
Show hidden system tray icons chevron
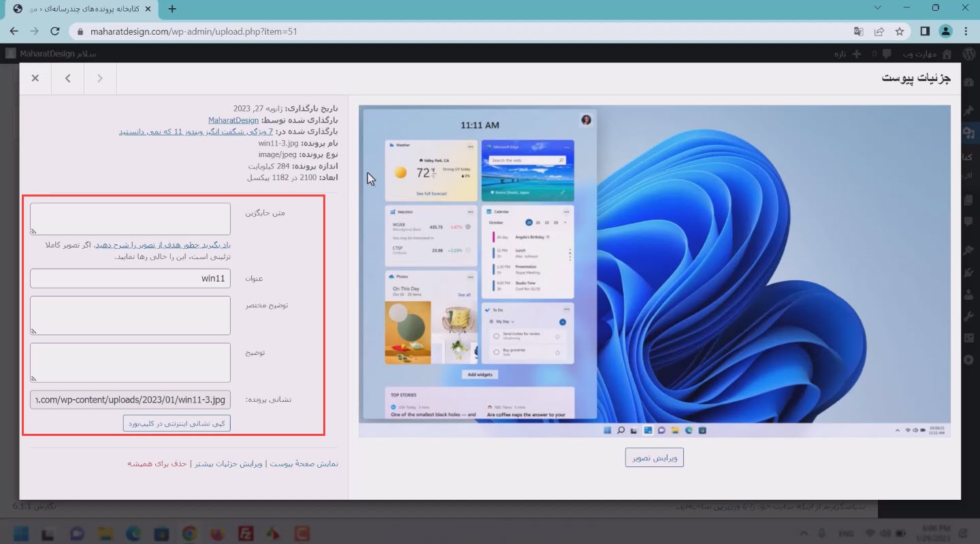click(x=804, y=533)
